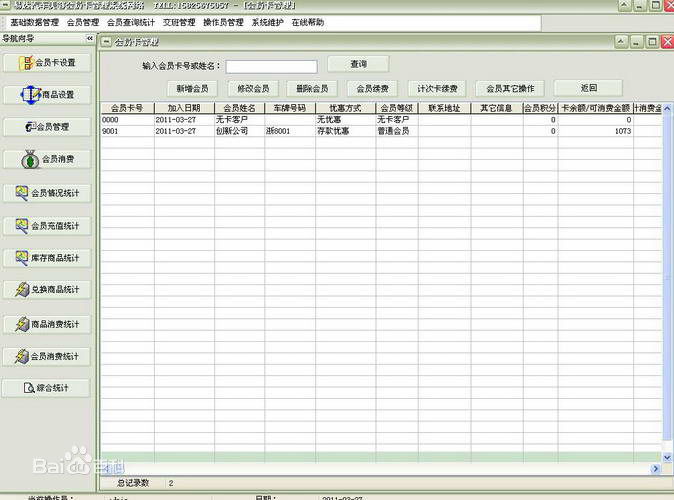Click the 存款优惠 discount cell
The height and width of the screenshot is (500, 674).
(345, 131)
